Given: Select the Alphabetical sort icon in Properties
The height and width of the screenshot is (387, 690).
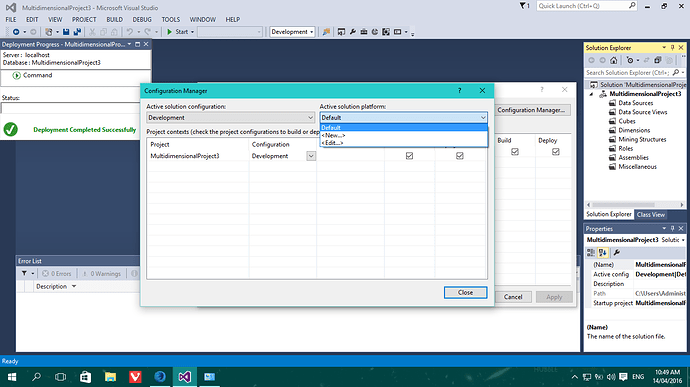Looking at the screenshot, I should click(x=603, y=252).
